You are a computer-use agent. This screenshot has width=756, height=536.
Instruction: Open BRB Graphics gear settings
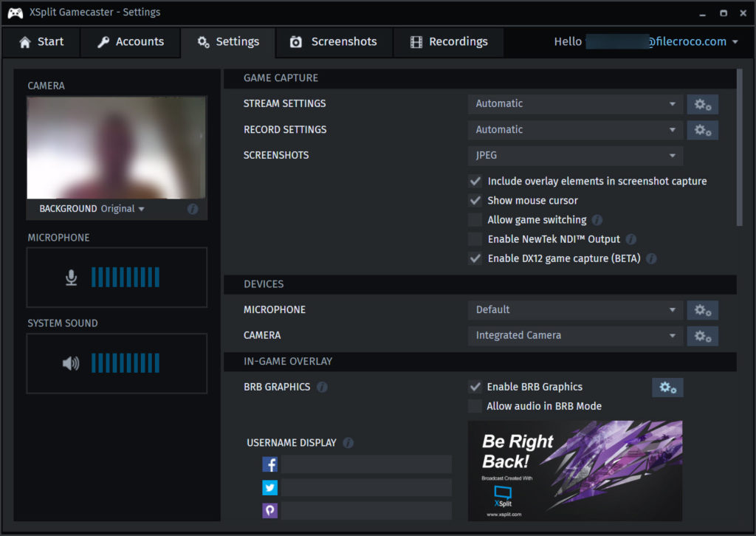[x=667, y=388]
